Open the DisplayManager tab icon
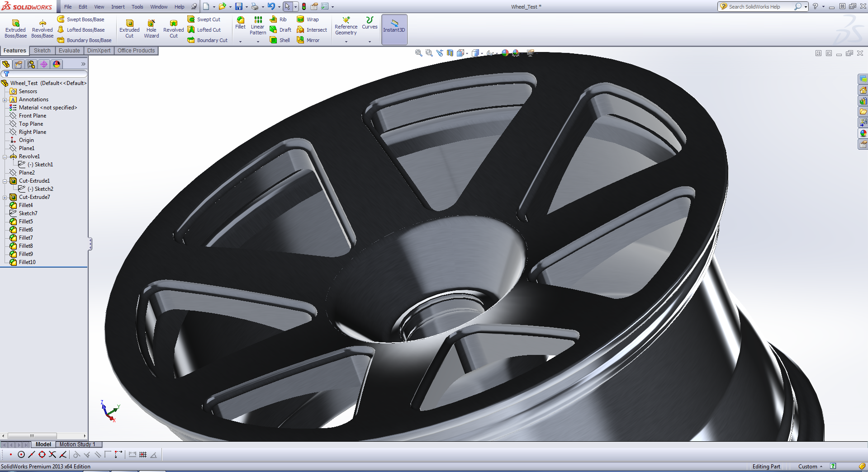This screenshot has height=472, width=868. pos(57,64)
